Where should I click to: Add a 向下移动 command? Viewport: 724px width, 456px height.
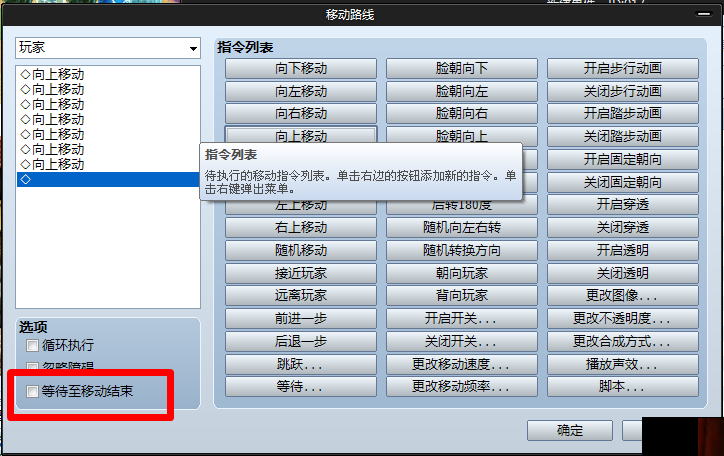coord(301,69)
